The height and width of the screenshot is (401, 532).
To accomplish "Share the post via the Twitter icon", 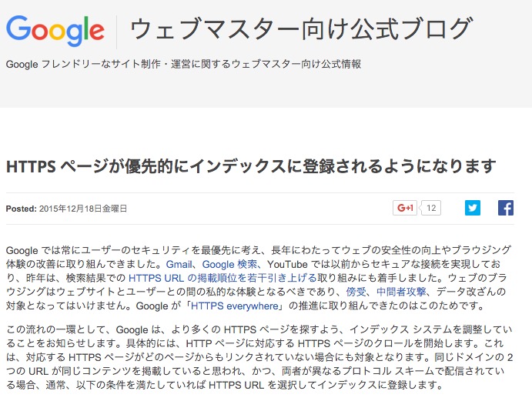I will click(x=473, y=208).
